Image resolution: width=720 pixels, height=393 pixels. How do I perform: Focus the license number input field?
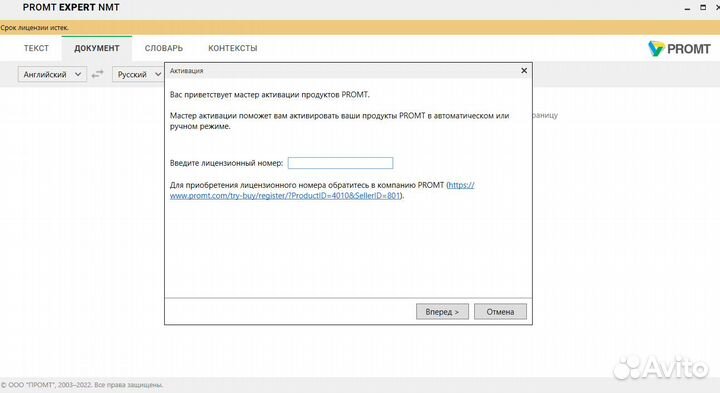tap(340, 163)
